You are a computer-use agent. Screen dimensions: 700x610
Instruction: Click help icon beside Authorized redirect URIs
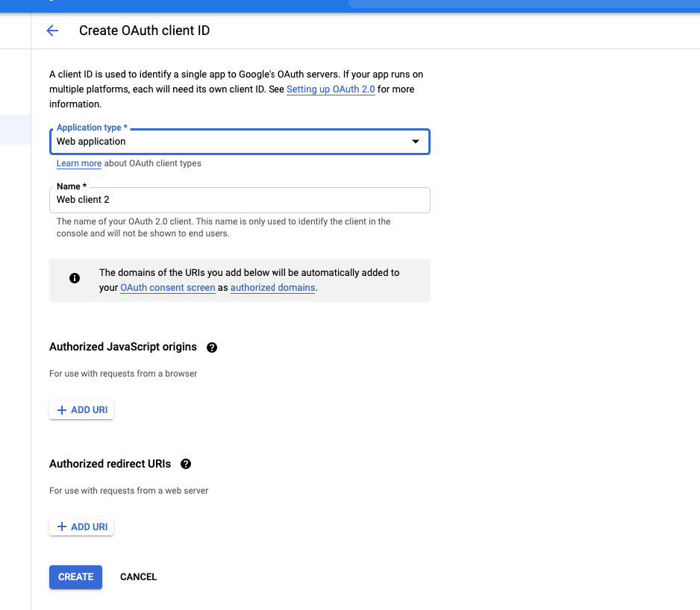186,464
